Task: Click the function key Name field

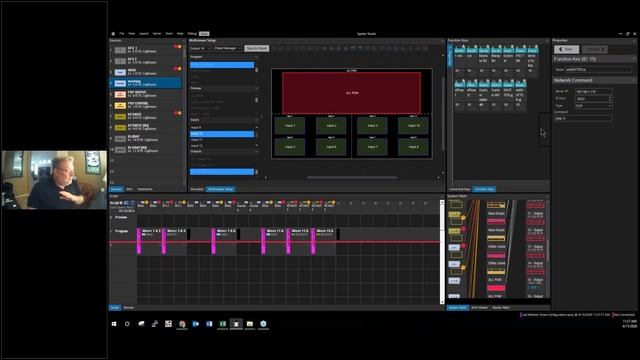Action: 598,70
